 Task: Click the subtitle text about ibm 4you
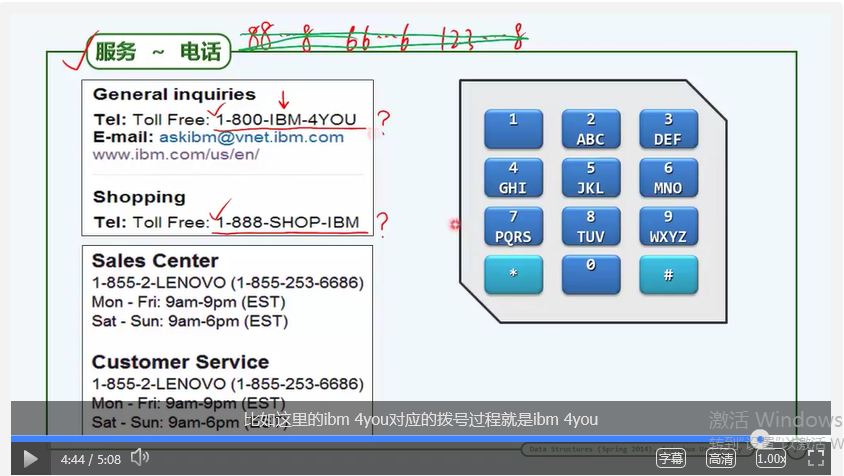point(421,419)
